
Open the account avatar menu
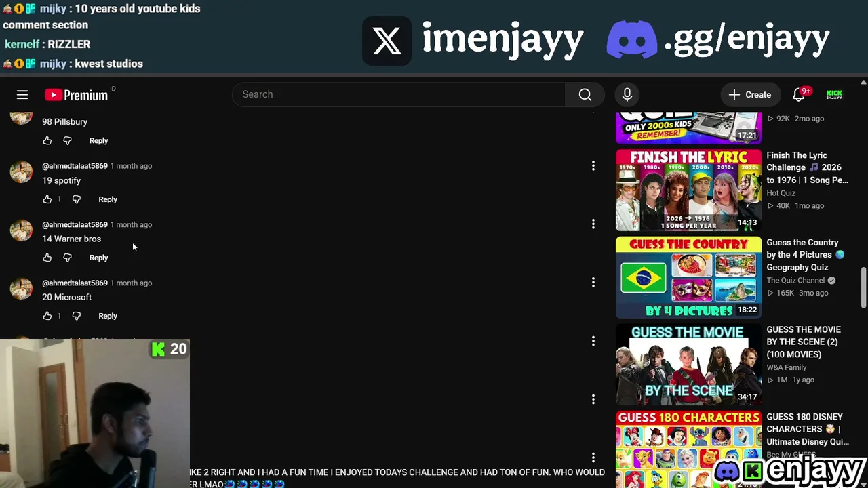coord(834,95)
